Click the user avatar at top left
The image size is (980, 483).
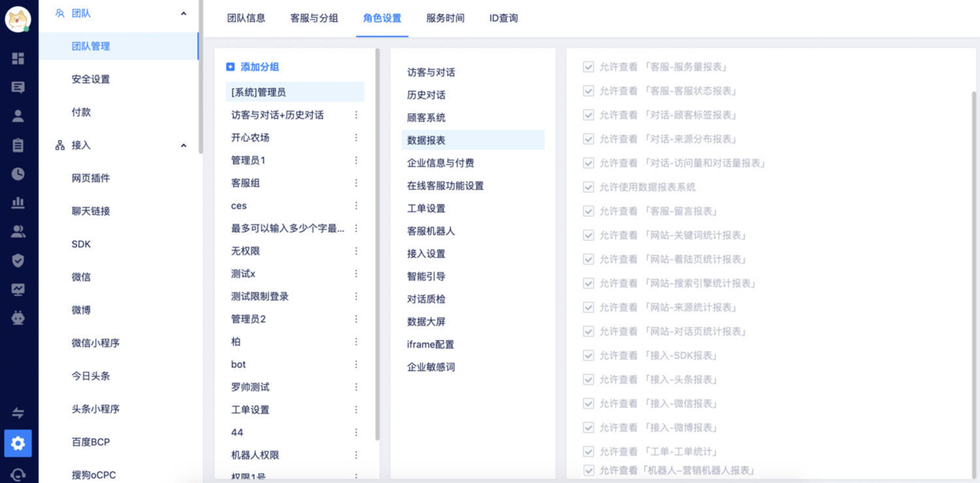[x=18, y=20]
